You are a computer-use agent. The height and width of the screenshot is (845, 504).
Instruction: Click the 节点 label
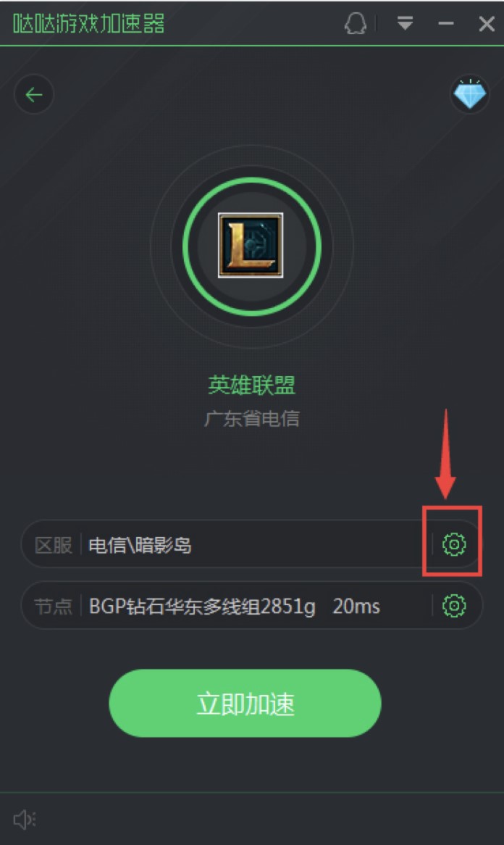point(54,607)
